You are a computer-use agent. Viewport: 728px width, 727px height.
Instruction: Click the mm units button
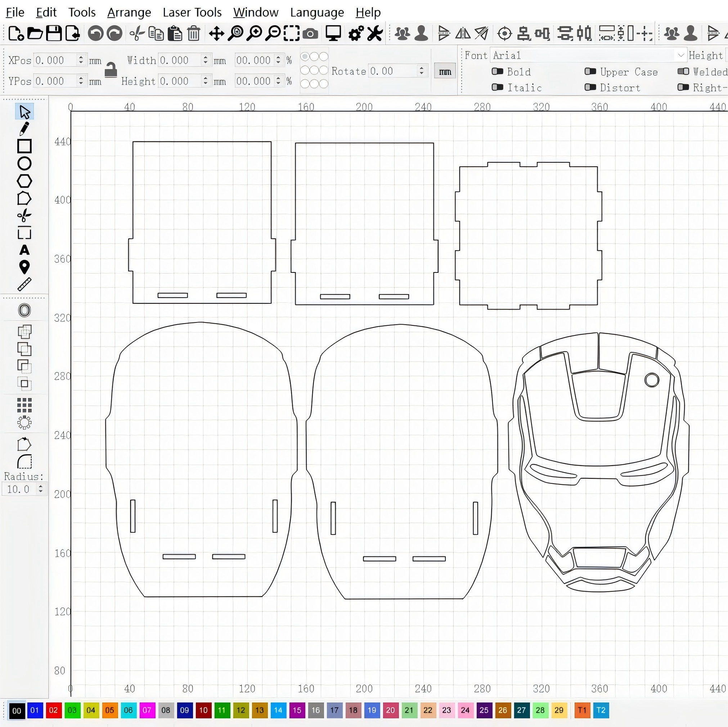click(445, 72)
